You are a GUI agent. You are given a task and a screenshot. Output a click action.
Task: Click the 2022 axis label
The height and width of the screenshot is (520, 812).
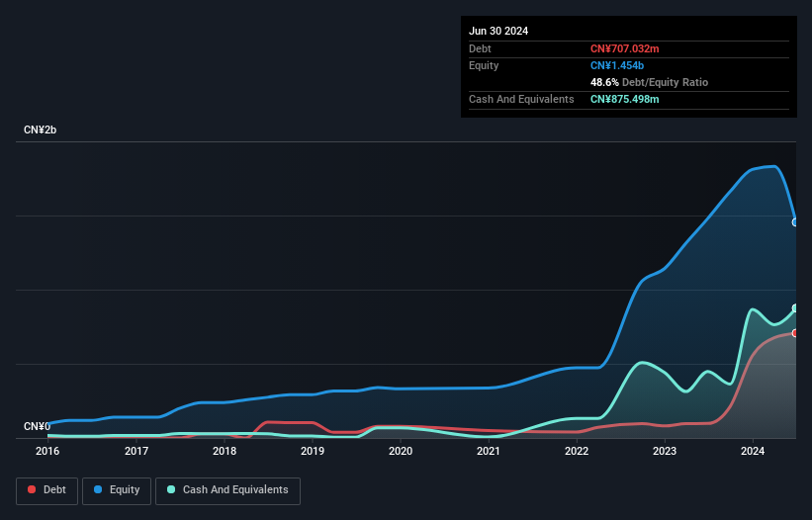pyautogui.click(x=577, y=451)
